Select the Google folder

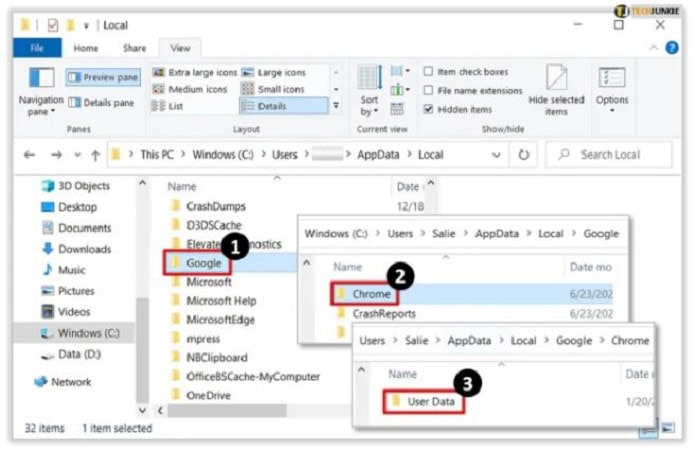pyautogui.click(x=197, y=263)
